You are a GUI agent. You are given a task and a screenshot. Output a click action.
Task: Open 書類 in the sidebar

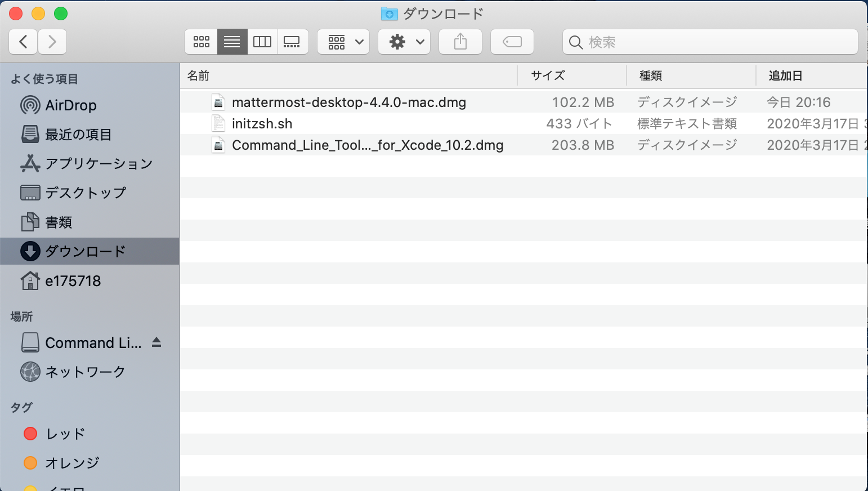tap(59, 222)
